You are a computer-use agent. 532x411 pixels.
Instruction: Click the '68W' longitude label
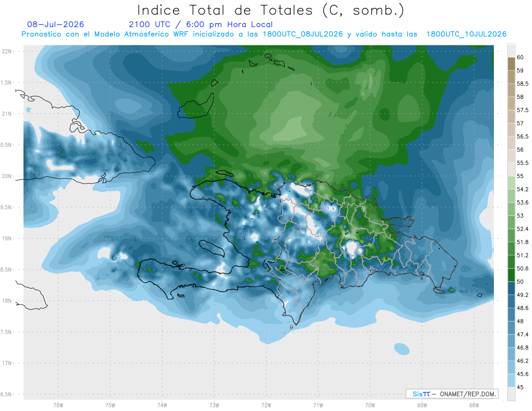pos(474,405)
